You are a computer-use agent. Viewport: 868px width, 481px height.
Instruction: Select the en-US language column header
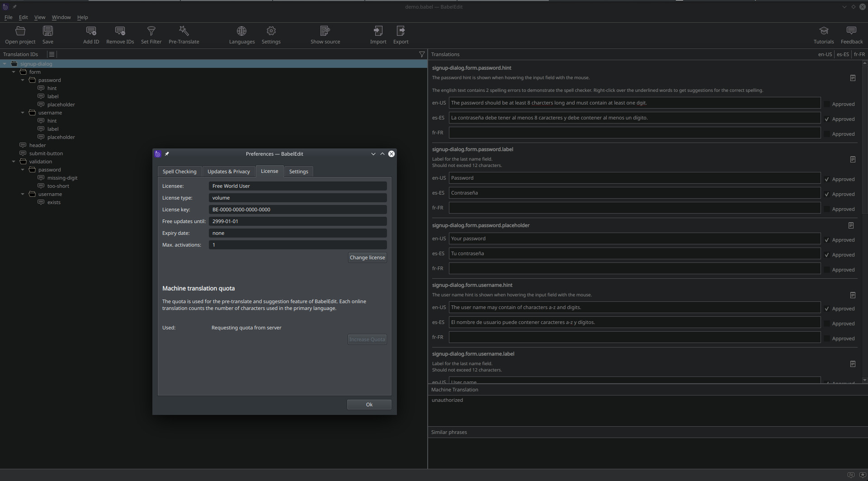tap(825, 54)
